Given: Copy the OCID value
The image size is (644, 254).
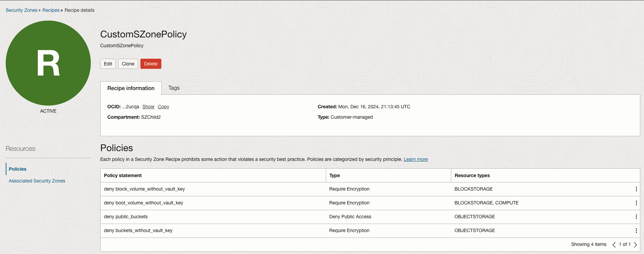Looking at the screenshot, I should pyautogui.click(x=163, y=107).
